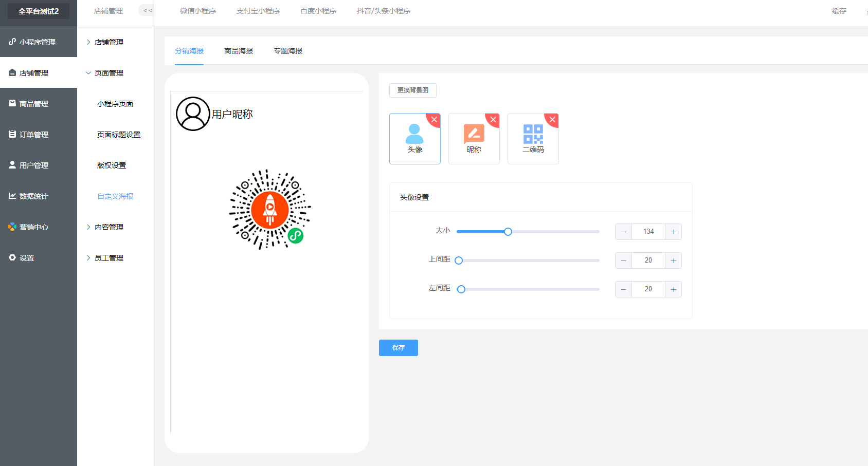This screenshot has width=868, height=466.
Task: Increase 大小 value with plus button
Action: 673,232
